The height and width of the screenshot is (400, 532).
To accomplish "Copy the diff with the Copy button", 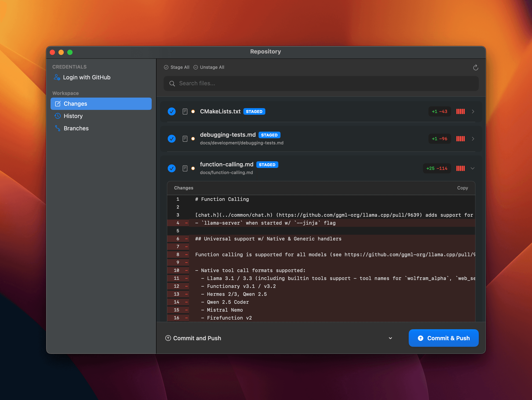I will pyautogui.click(x=463, y=188).
